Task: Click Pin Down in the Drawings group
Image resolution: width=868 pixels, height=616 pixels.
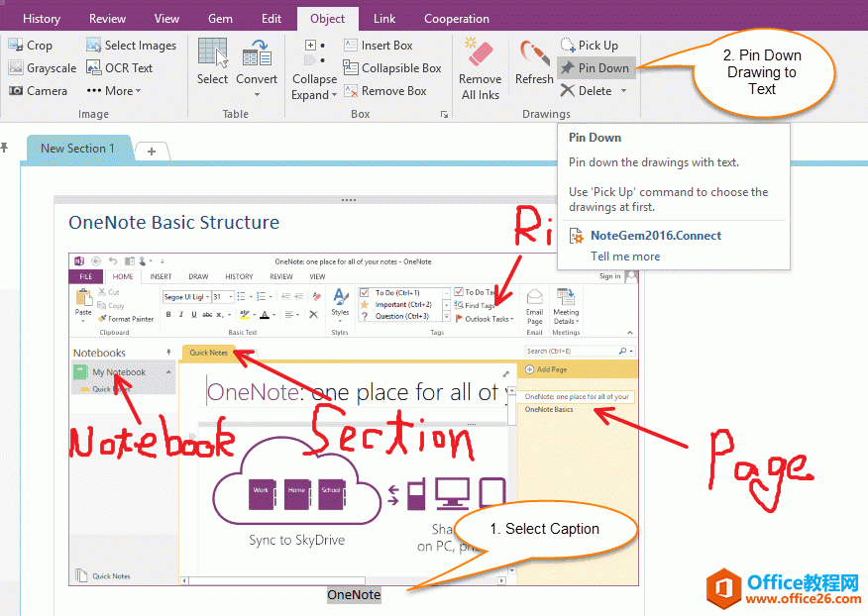Action: 596,68
